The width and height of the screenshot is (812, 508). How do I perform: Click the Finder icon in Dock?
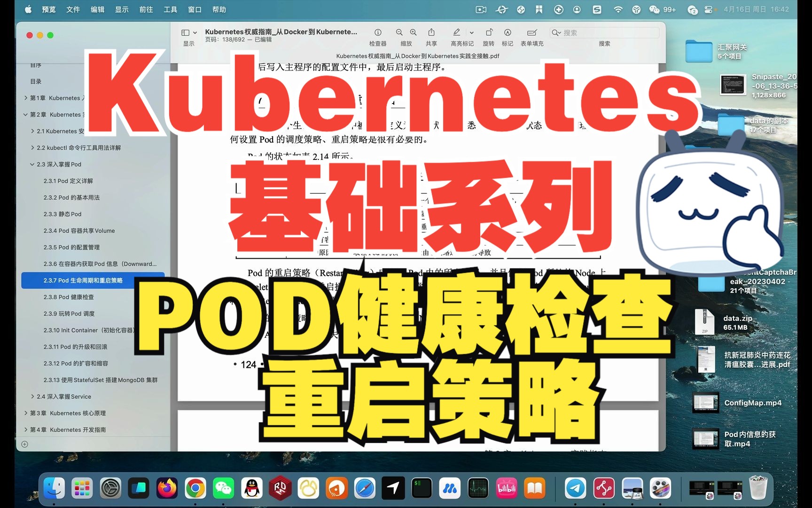point(54,488)
